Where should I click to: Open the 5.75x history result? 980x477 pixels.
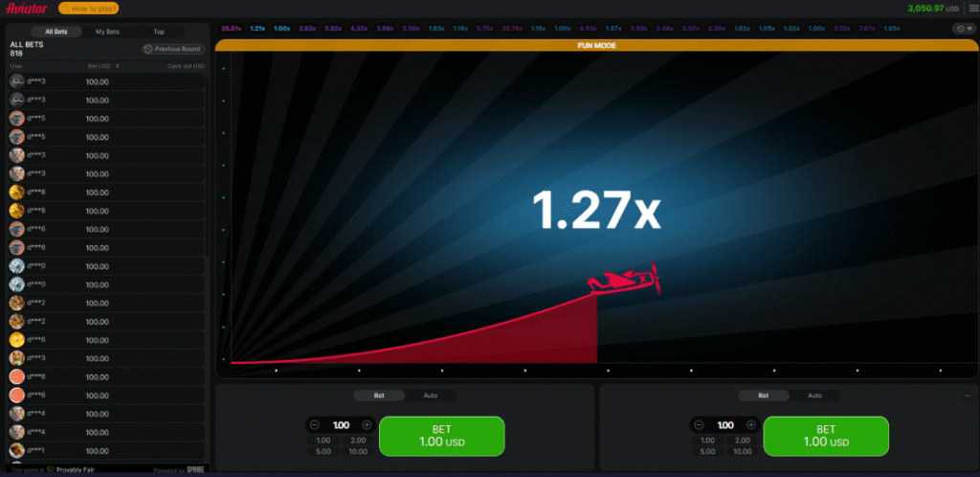485,28
